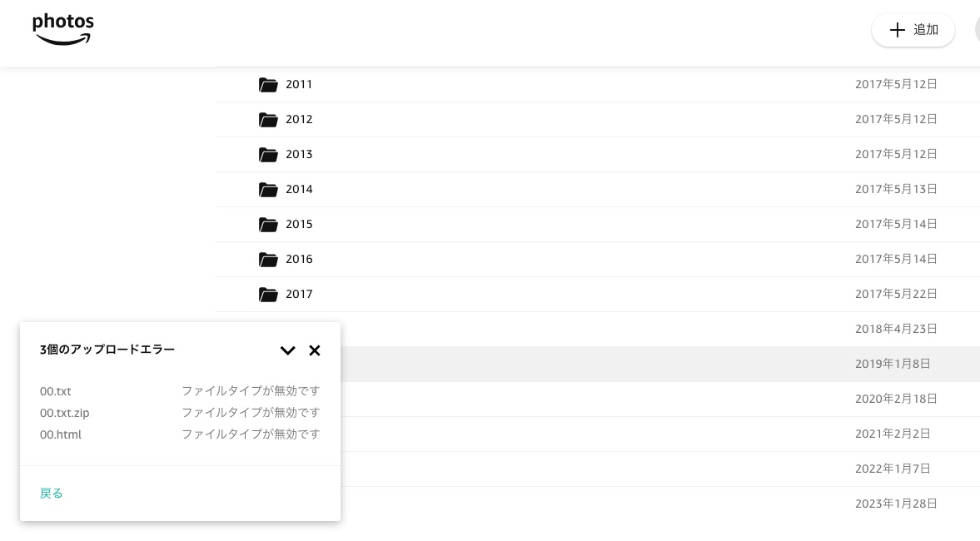Close the upload error dialog
Screen dimensions: 980x541
(315, 350)
